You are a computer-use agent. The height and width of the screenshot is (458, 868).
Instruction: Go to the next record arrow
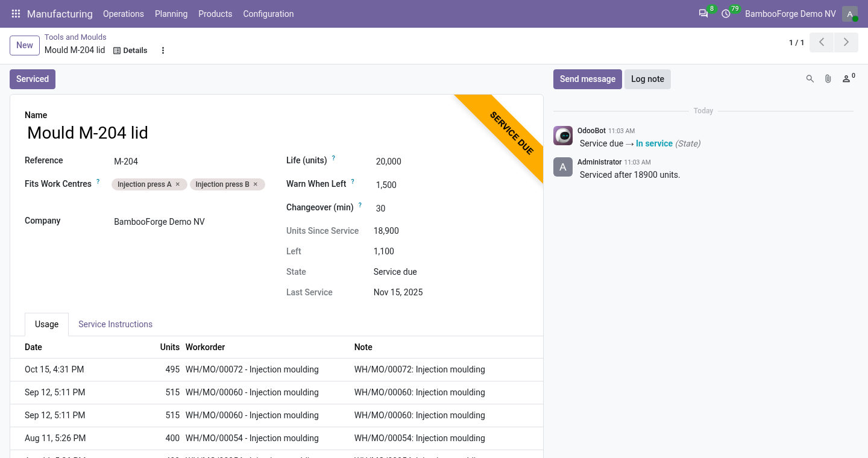point(846,42)
